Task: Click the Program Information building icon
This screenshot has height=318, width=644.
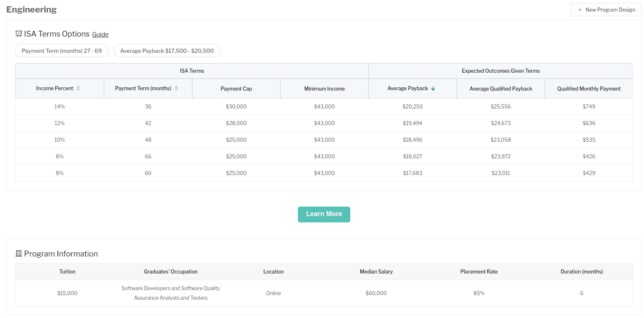Action: click(x=19, y=254)
